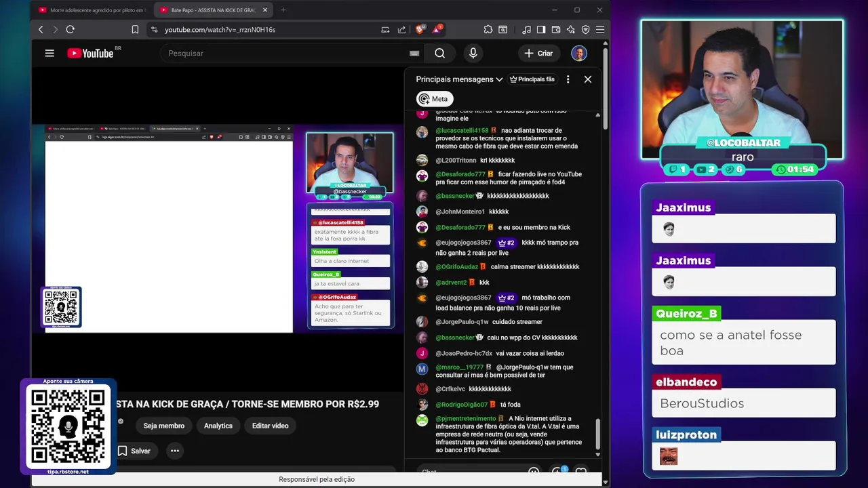Open a new browser tab
This screenshot has height=488, width=868.
pos(283,10)
